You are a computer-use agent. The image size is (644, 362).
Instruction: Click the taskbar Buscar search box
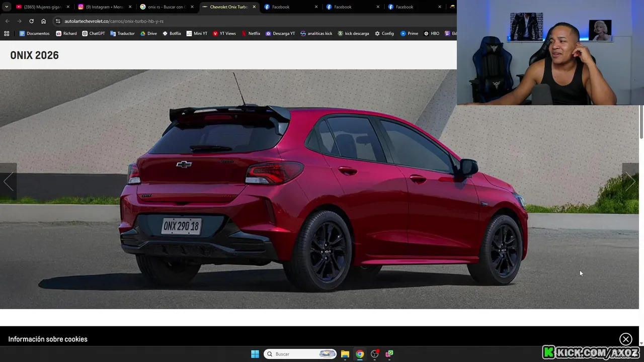(300, 354)
